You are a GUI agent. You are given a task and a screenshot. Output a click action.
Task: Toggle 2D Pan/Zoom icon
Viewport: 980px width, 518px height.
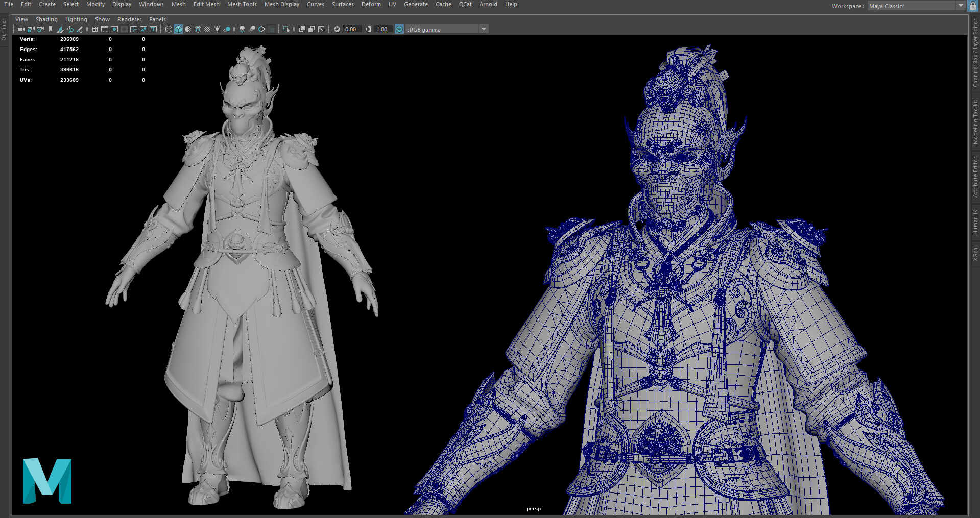pyautogui.click(x=70, y=29)
